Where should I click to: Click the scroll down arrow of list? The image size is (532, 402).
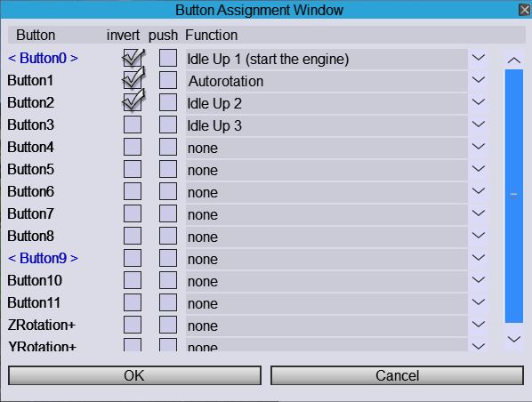pos(514,339)
